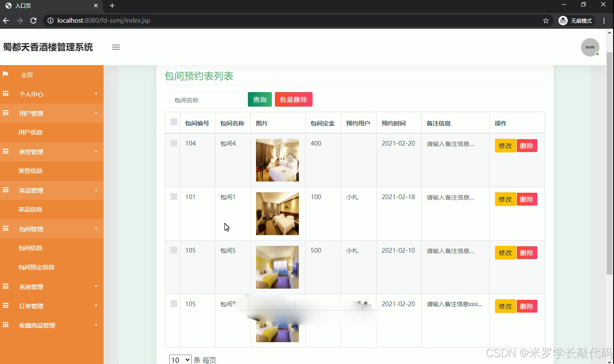Check the checkbox for room 101
This screenshot has height=364, width=614.
[173, 197]
